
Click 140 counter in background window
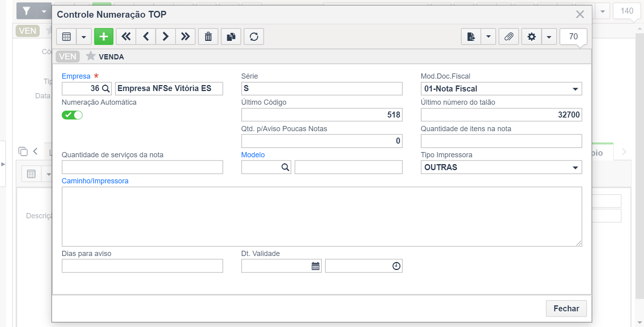[x=627, y=11]
